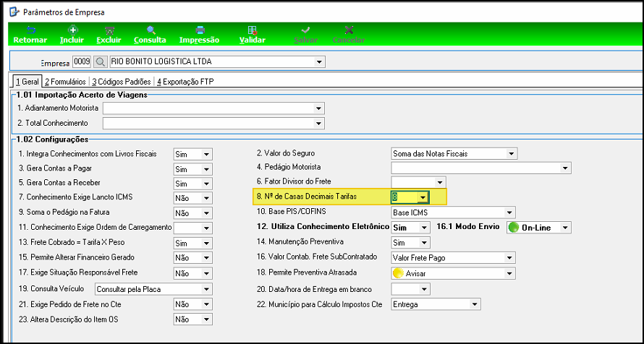Click the '16.1 Modo Envio' label
This screenshot has height=344, width=644.
(x=467, y=226)
